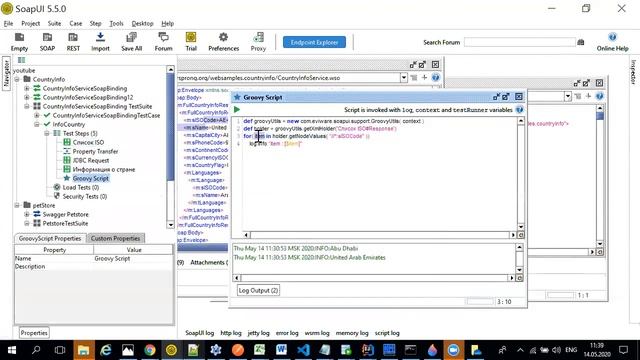Open Online Help icon

tap(612, 42)
